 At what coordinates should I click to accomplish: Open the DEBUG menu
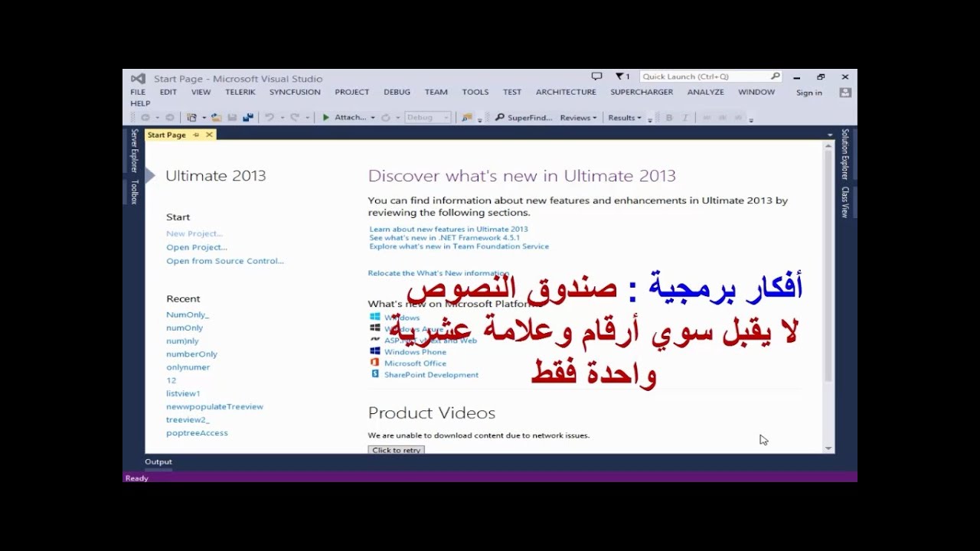[x=397, y=92]
